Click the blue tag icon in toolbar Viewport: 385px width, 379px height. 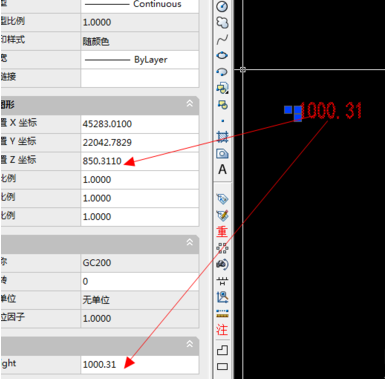coord(222,199)
